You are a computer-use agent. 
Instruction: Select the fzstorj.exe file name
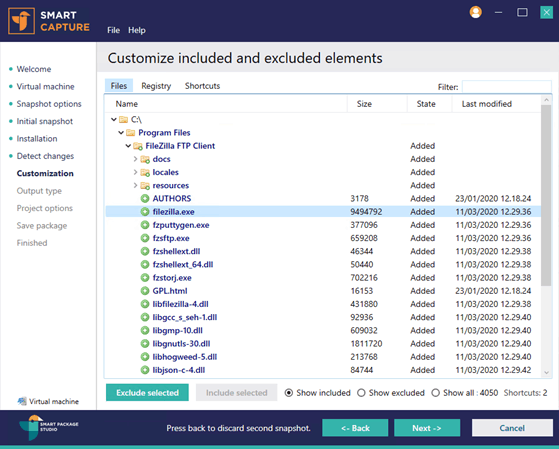172,278
